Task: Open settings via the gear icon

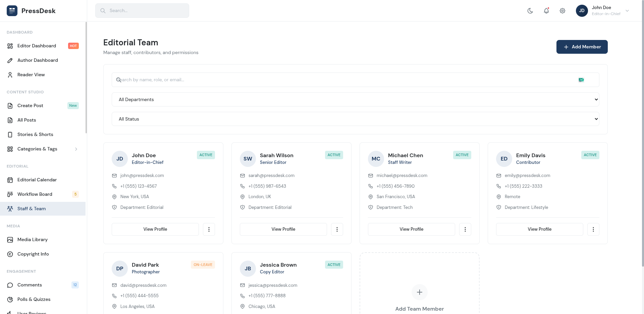Action: tap(562, 11)
